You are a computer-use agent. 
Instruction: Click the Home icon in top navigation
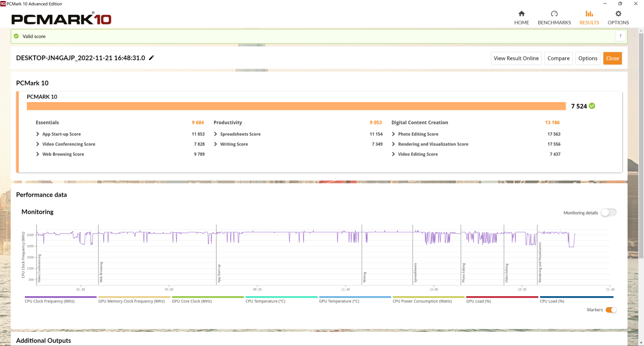pos(522,14)
